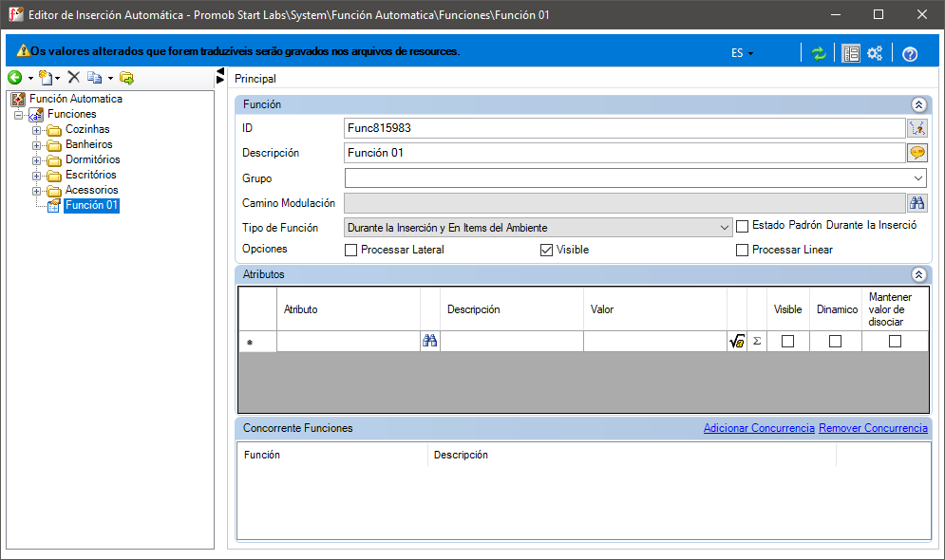The height and width of the screenshot is (560, 945).
Task: Click the application icon in title bar
Action: point(15,14)
